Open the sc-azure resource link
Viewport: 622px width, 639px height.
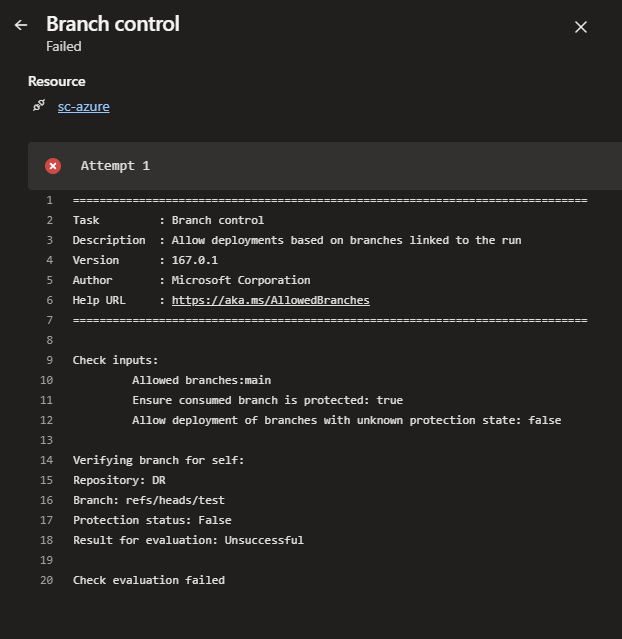point(84,107)
